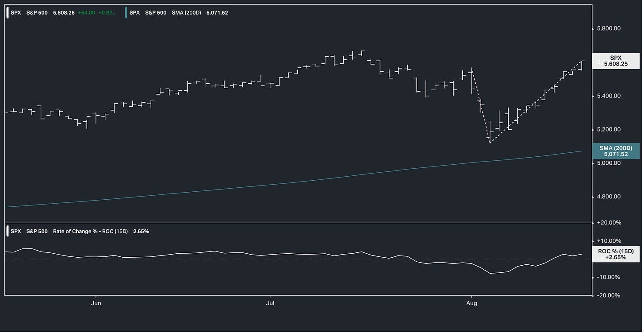Viewport: 644px width, 333px height.
Task: Click the 5,000.00 price axis label
Action: coord(609,163)
